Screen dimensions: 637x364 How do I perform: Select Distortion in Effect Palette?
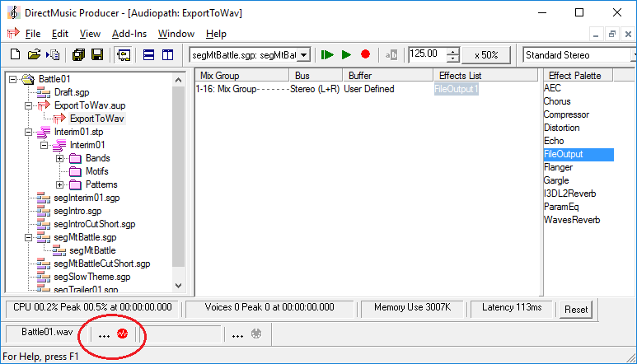[561, 128]
